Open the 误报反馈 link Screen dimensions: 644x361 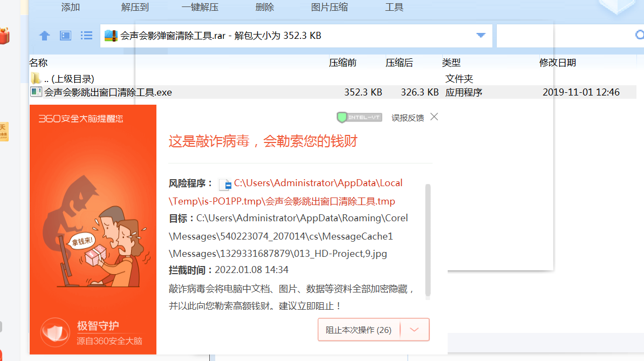pyautogui.click(x=407, y=118)
